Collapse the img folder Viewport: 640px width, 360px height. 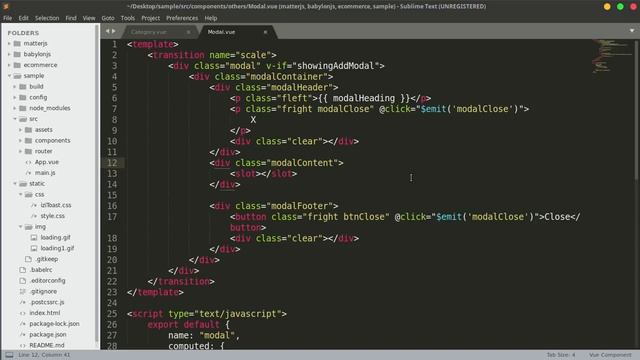[x=20, y=227]
